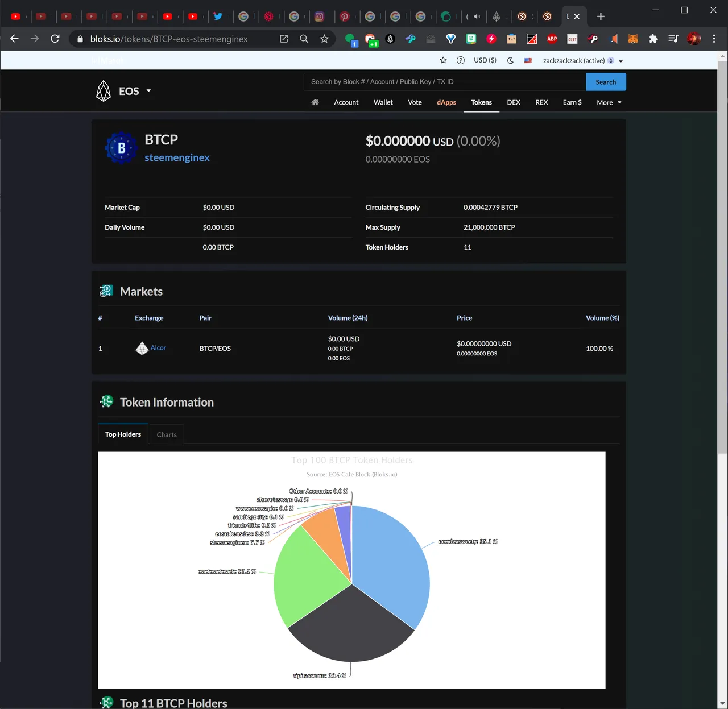Open the steemenginex contract link

point(177,157)
